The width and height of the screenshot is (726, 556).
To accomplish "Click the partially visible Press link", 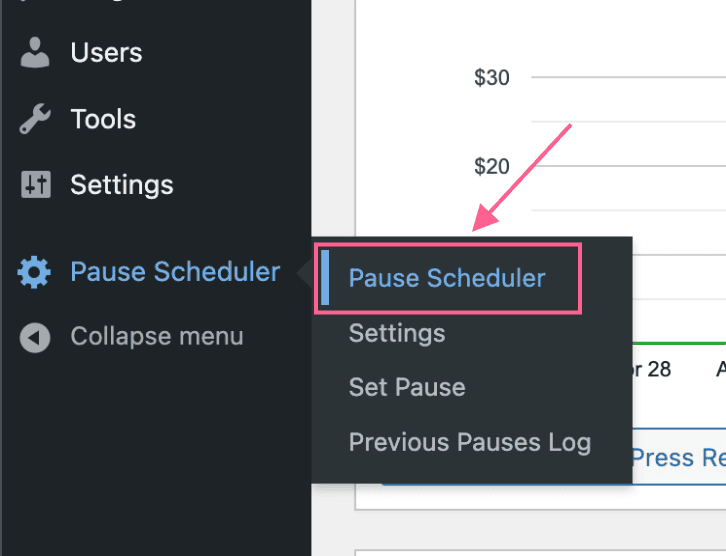I will 678,458.
